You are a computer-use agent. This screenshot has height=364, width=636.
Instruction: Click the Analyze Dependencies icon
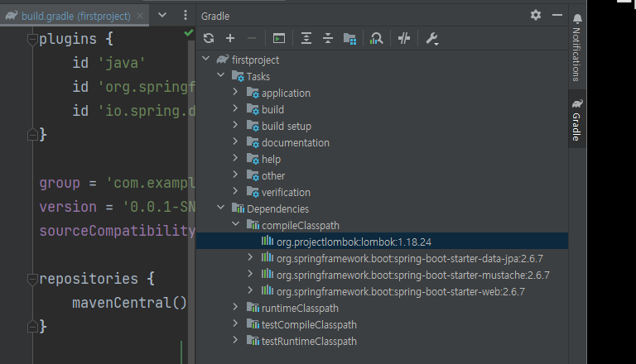click(377, 39)
